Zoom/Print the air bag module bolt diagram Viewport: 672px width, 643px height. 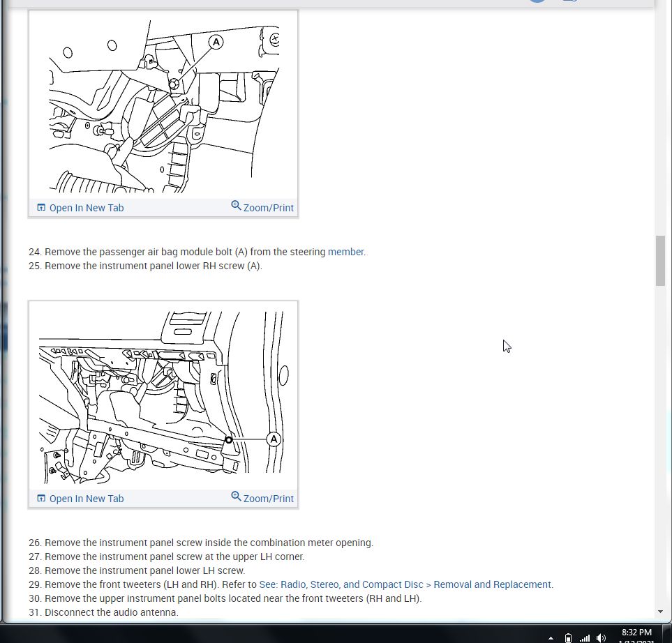[262, 207]
